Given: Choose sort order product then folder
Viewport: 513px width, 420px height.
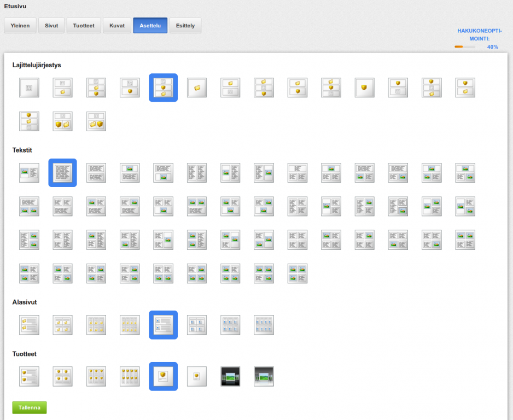Looking at the screenshot, I should click(465, 87).
